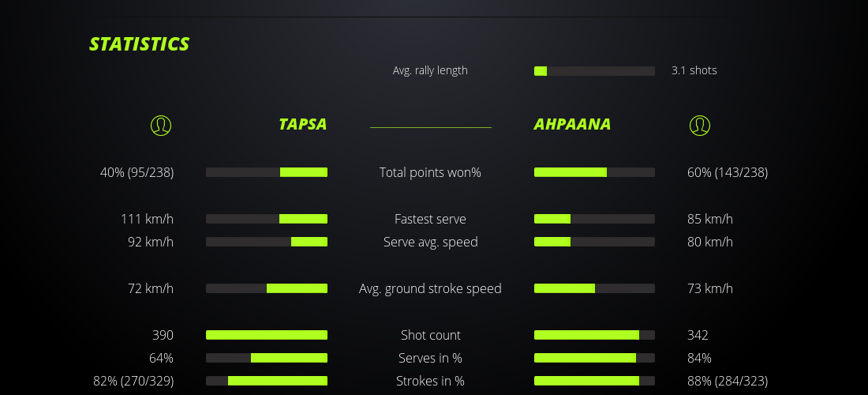The width and height of the screenshot is (868, 395).
Task: Click Tapsa's Shot count bar
Action: 267,335
